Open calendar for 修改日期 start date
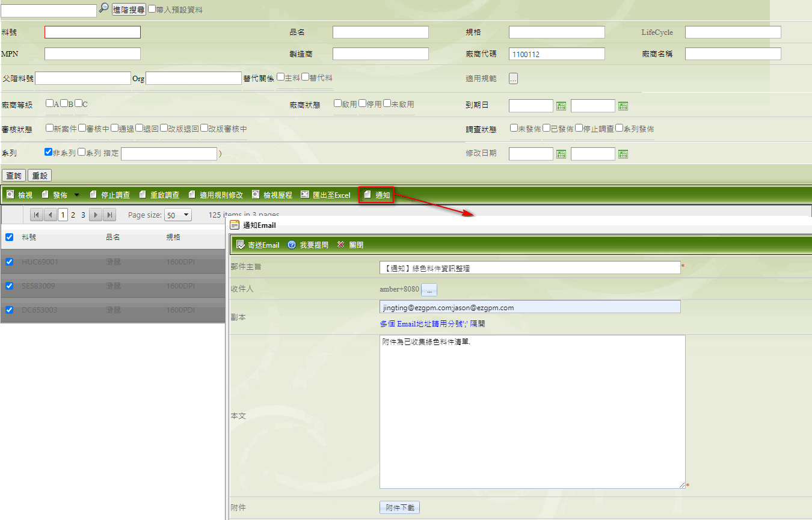This screenshot has height=520, width=812. tap(561, 154)
